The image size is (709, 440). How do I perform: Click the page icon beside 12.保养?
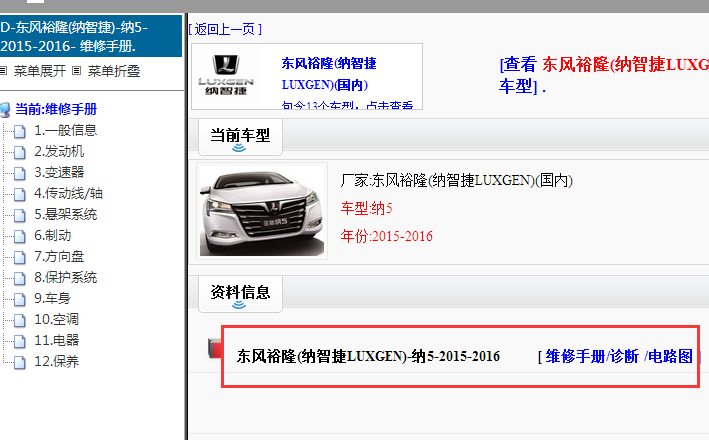(19, 362)
